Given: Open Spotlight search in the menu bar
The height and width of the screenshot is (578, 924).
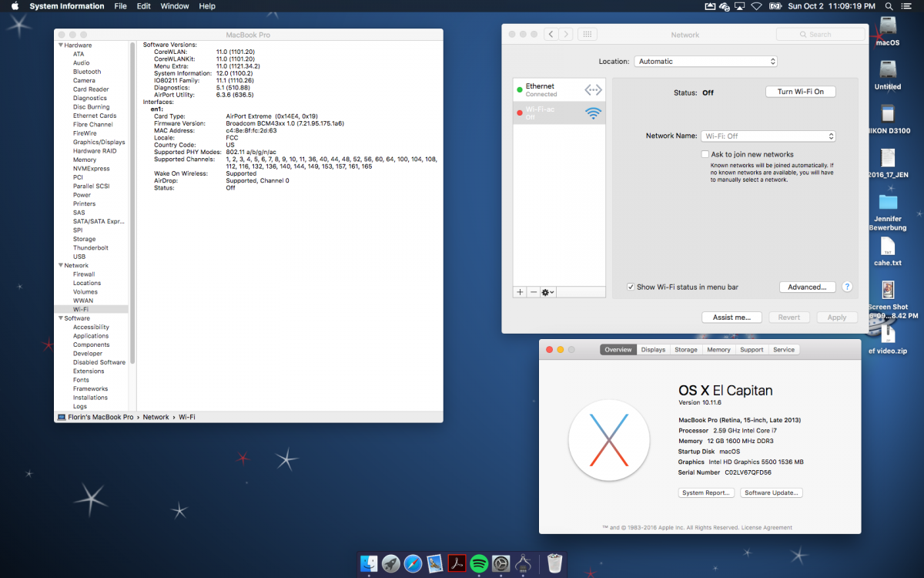Looking at the screenshot, I should pyautogui.click(x=887, y=6).
